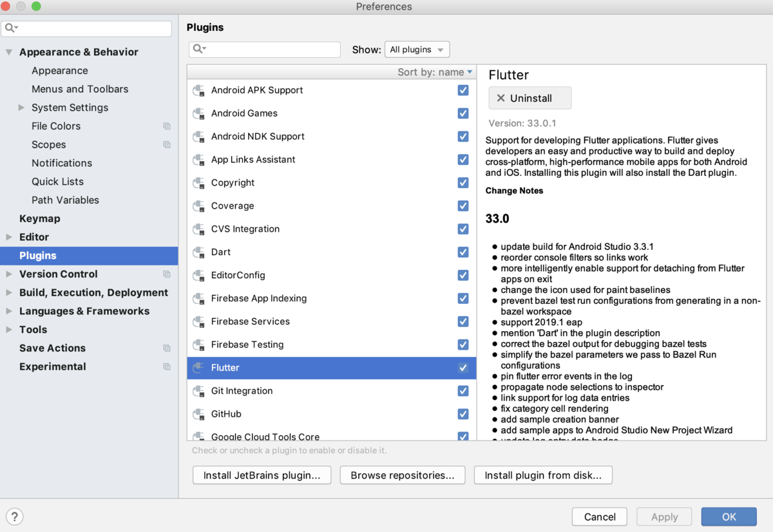773x532 pixels.
Task: Open Menus and Toolbars settings
Action: pyautogui.click(x=80, y=90)
